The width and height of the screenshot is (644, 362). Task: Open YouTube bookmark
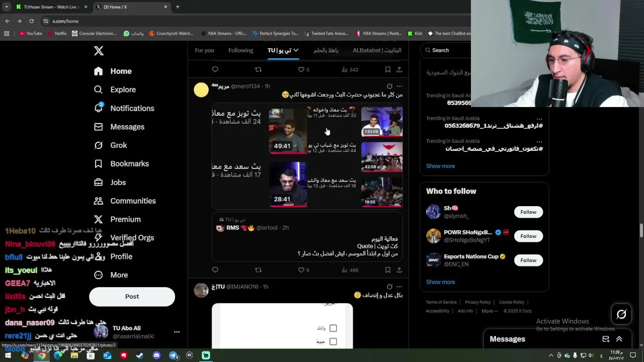pyautogui.click(x=31, y=34)
